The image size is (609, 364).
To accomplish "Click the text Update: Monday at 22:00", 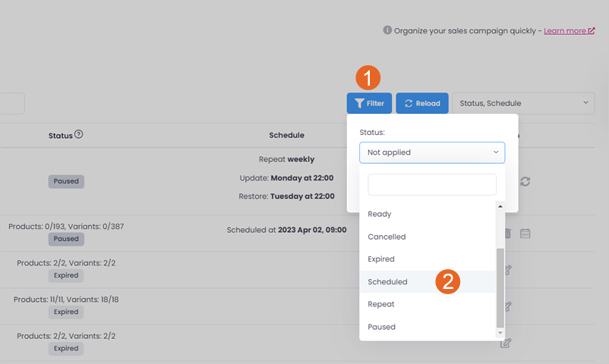I will pyautogui.click(x=286, y=177).
